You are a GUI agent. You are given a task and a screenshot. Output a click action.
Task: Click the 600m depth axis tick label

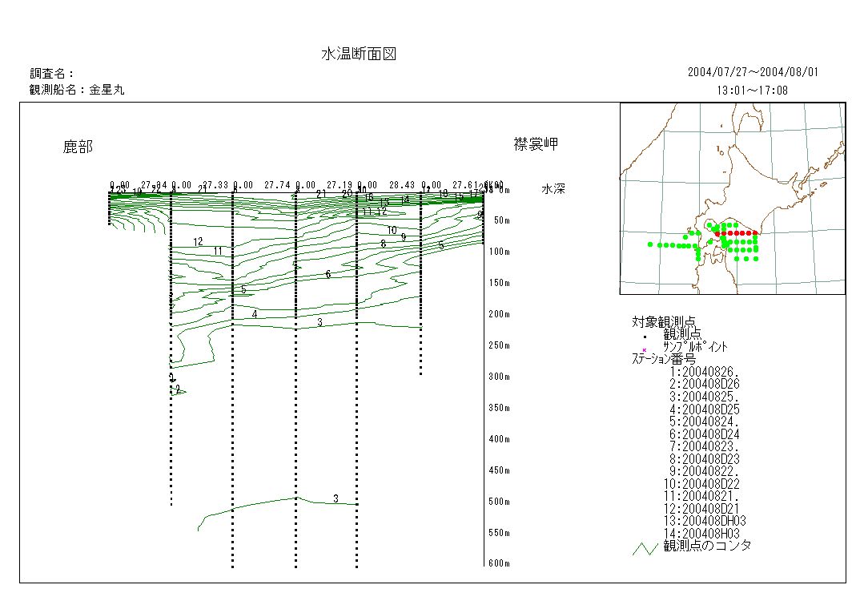point(500,563)
